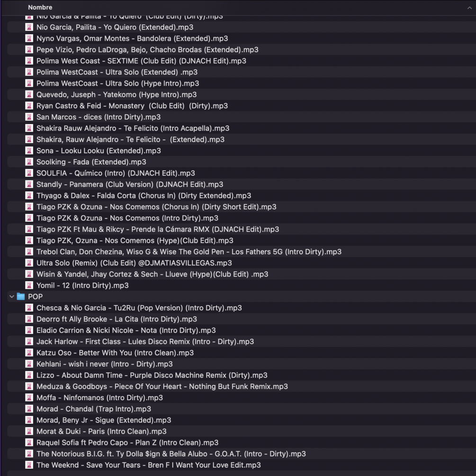Select Polima WestCoast - Ultra Solo (Hype Intro).mp3

[x=118, y=83]
